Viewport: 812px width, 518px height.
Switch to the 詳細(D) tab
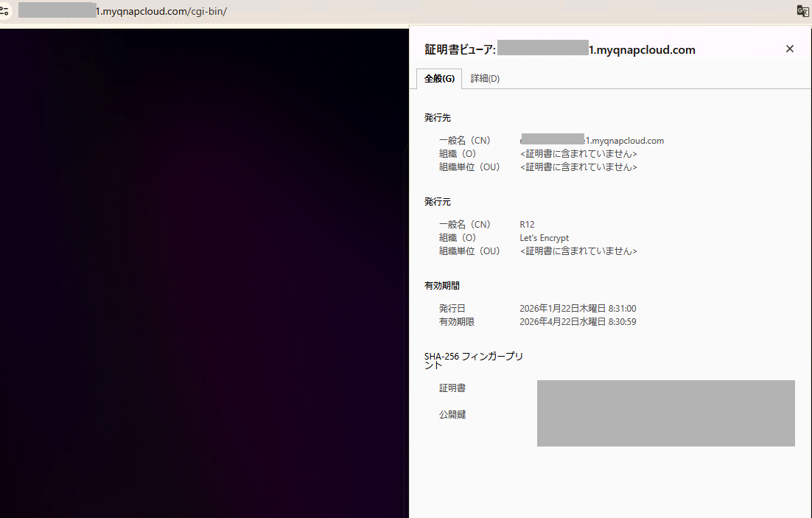click(x=485, y=79)
